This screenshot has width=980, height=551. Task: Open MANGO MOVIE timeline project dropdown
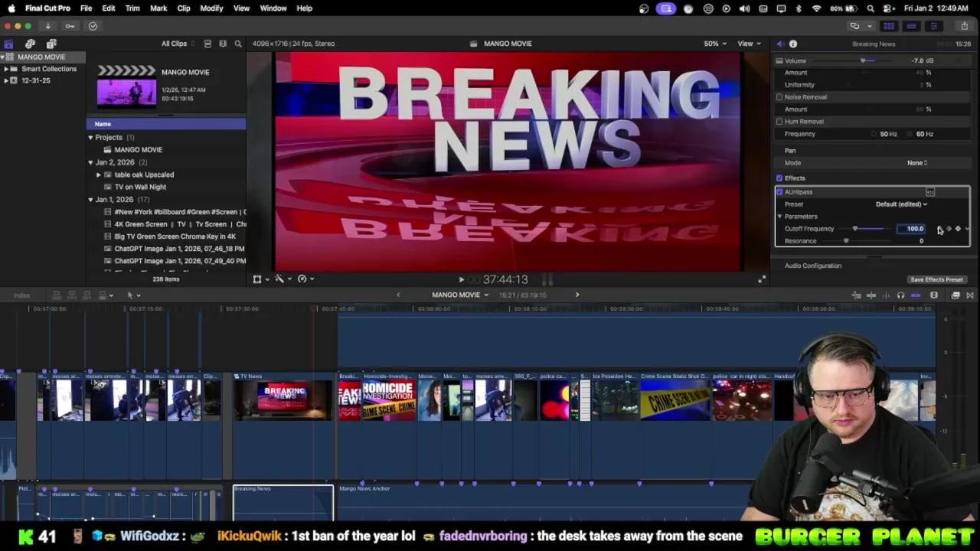[x=459, y=295]
